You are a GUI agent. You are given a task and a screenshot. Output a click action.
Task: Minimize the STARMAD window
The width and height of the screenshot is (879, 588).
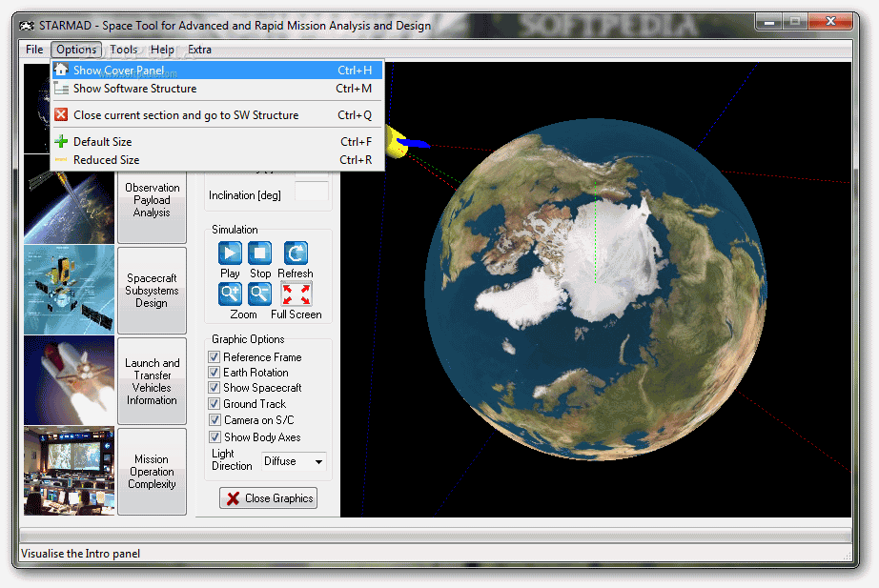(x=769, y=22)
